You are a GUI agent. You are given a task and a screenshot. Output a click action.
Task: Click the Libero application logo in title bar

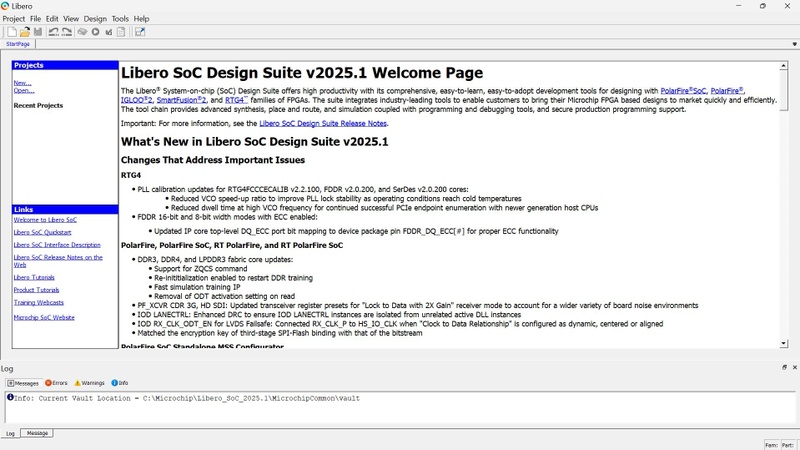point(5,6)
